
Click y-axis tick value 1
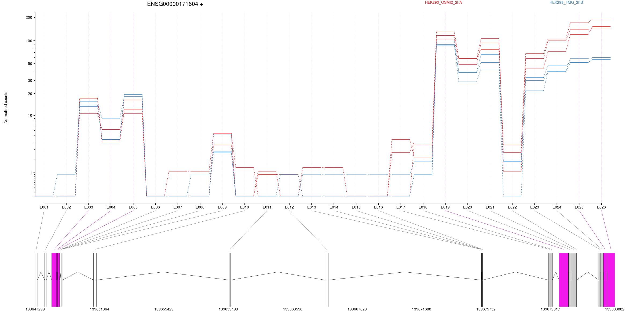click(31, 173)
